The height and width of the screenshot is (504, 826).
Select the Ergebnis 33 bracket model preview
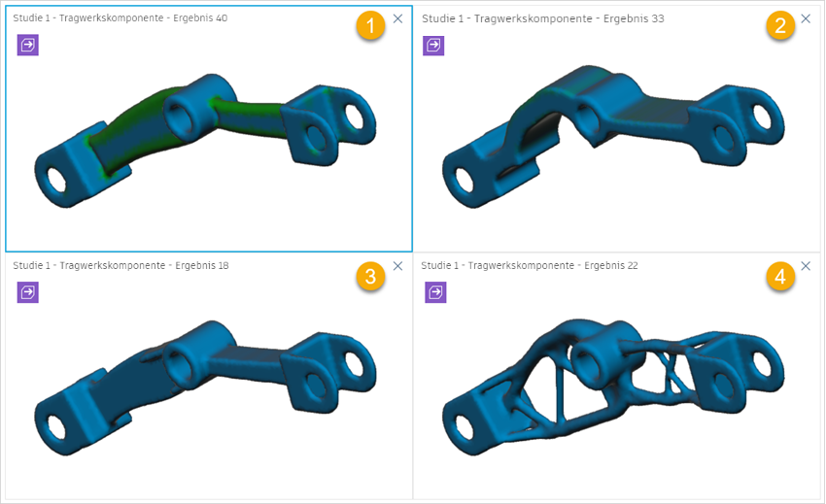click(614, 137)
